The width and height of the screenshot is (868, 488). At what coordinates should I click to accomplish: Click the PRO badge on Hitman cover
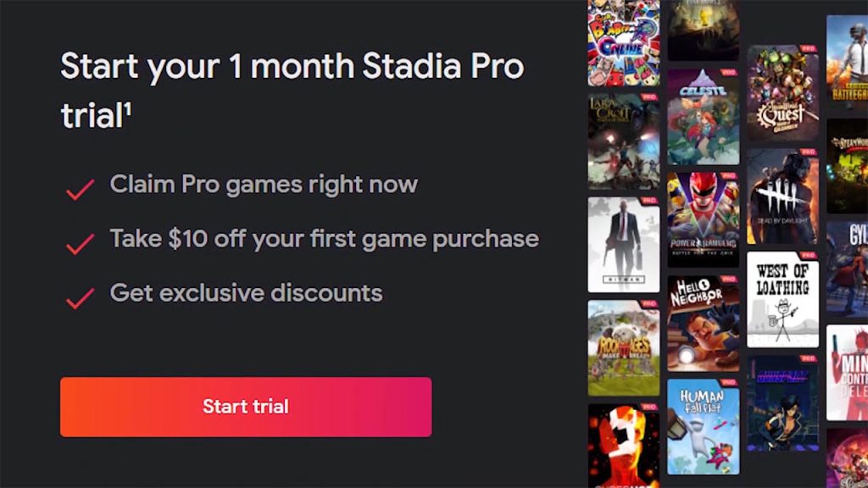tap(648, 201)
